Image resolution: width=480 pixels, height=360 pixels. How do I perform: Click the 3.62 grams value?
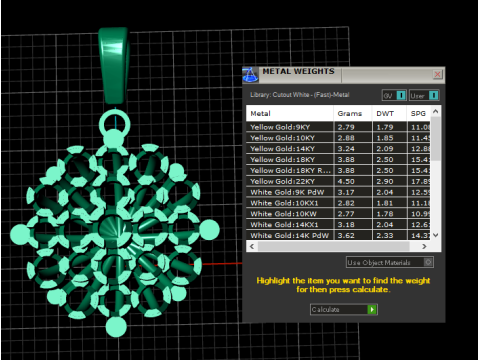pos(346,236)
